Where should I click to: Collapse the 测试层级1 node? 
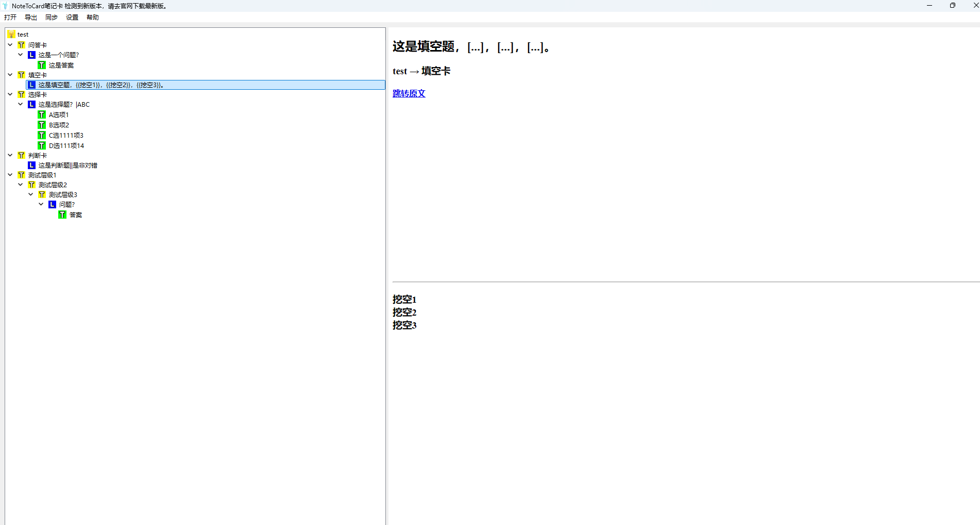click(10, 175)
